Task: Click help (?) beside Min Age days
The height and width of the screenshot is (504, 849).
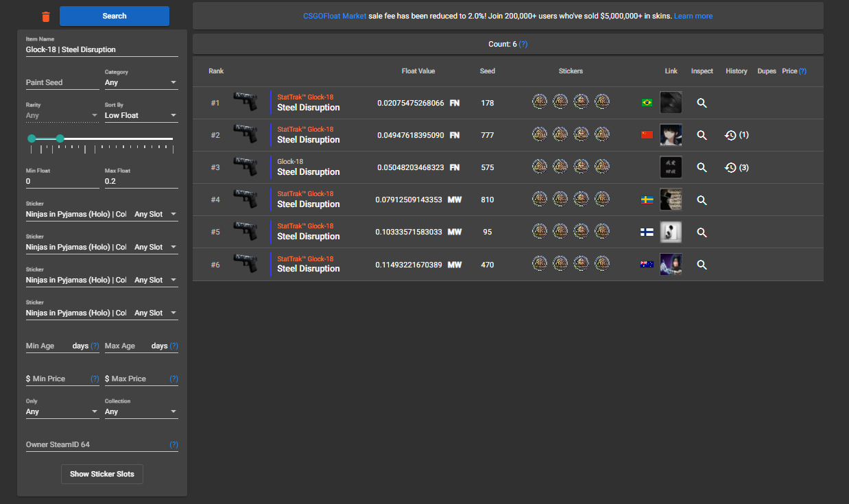Action: 95,346
